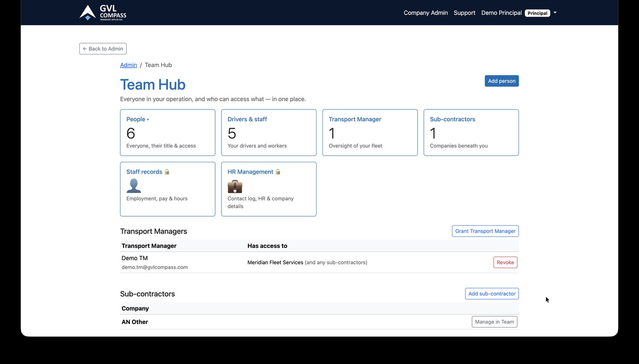Open the Drivers & staff card
639x364 pixels.
(x=269, y=132)
